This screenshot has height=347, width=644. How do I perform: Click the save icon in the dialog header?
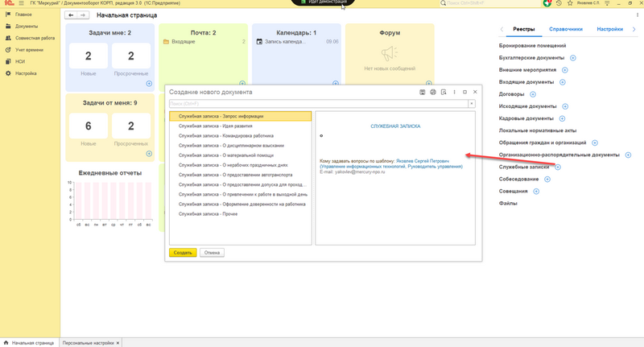coord(423,93)
